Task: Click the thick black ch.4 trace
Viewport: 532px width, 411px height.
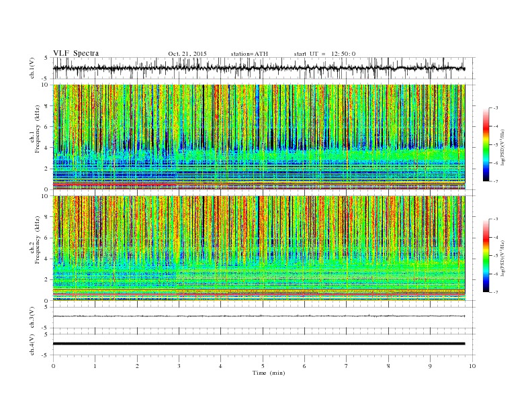Action: (259, 344)
